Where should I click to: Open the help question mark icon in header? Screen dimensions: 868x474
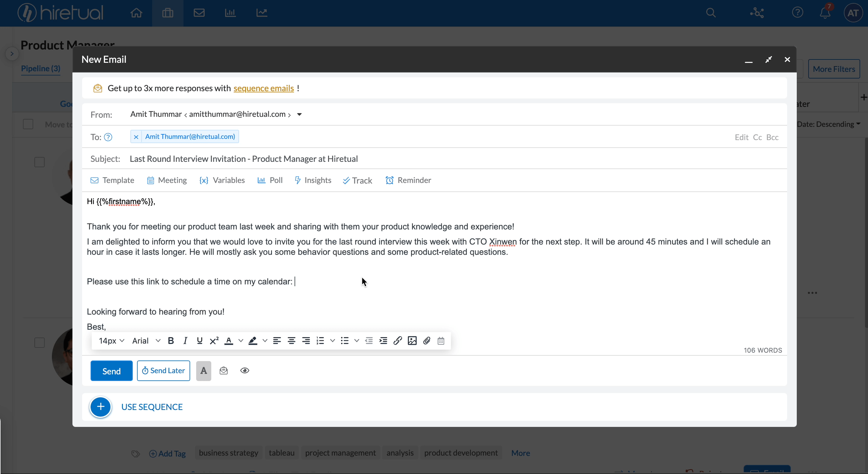[x=797, y=13]
